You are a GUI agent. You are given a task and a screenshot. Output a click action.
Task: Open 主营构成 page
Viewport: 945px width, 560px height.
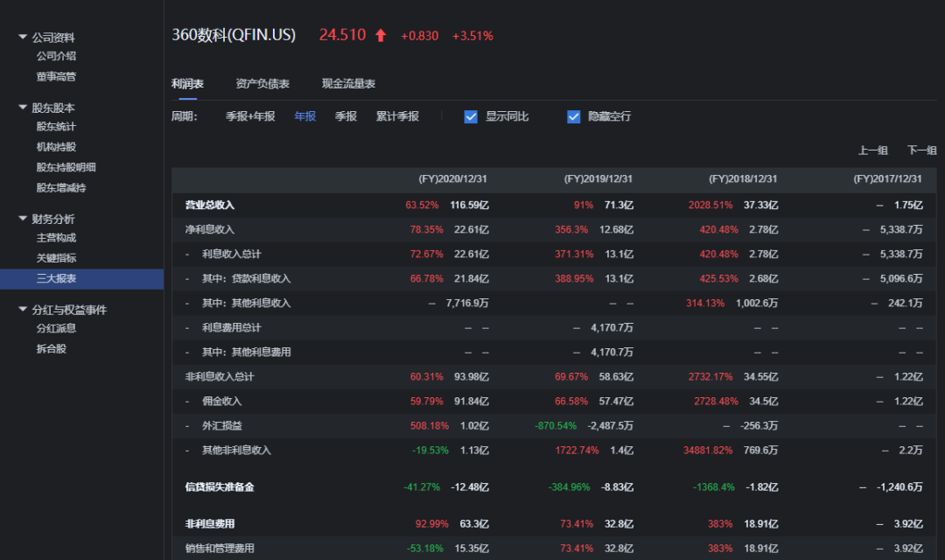click(56, 238)
